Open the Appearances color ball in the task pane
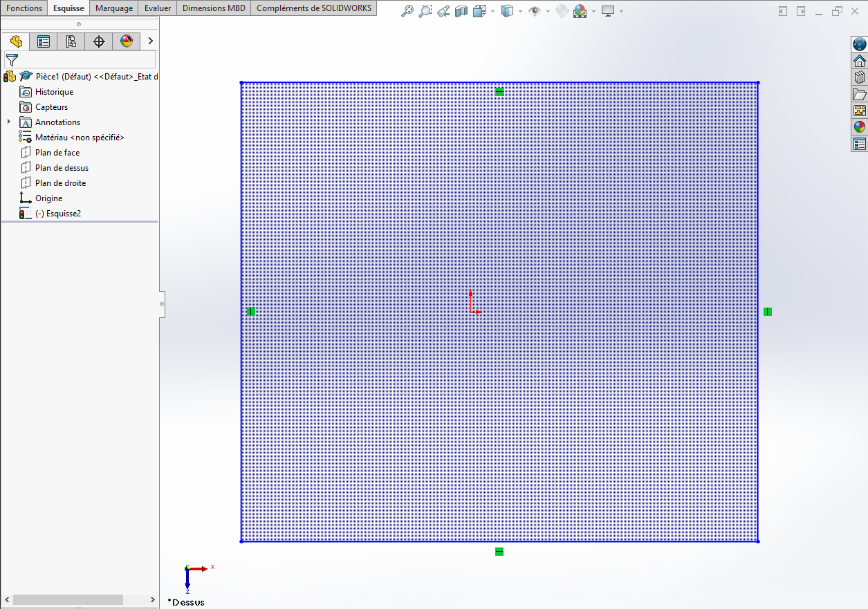The width and height of the screenshot is (868, 609). point(859,127)
